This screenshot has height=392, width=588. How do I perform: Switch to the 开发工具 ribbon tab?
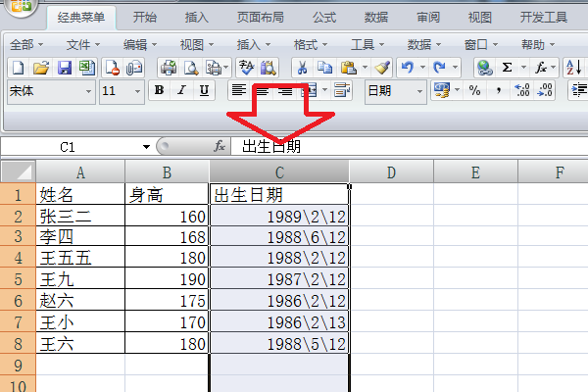[543, 18]
